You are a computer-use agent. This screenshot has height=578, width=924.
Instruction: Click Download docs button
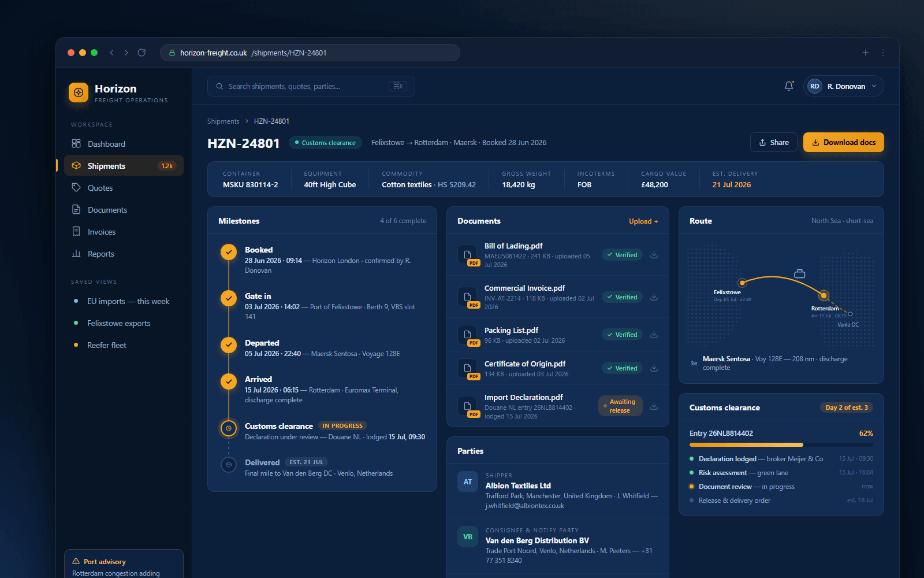click(x=844, y=142)
